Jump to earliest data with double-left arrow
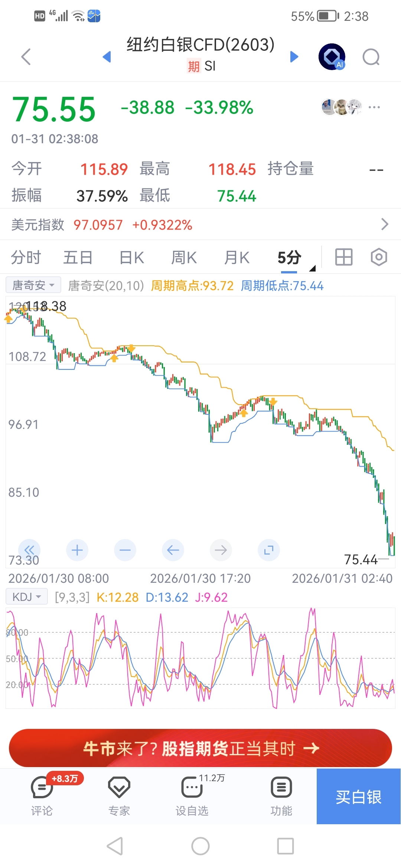Screen dimensions: 401x868 [x=29, y=550]
